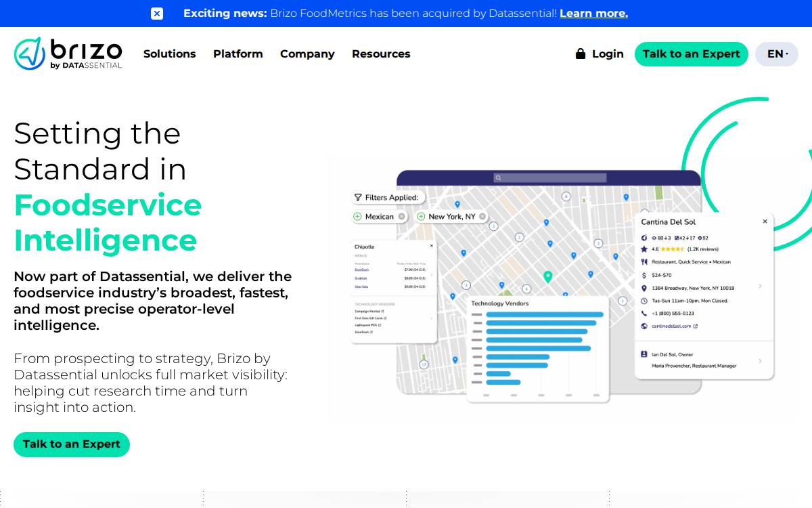Expand the EN language dropdown
812x508 pixels.
(x=777, y=54)
